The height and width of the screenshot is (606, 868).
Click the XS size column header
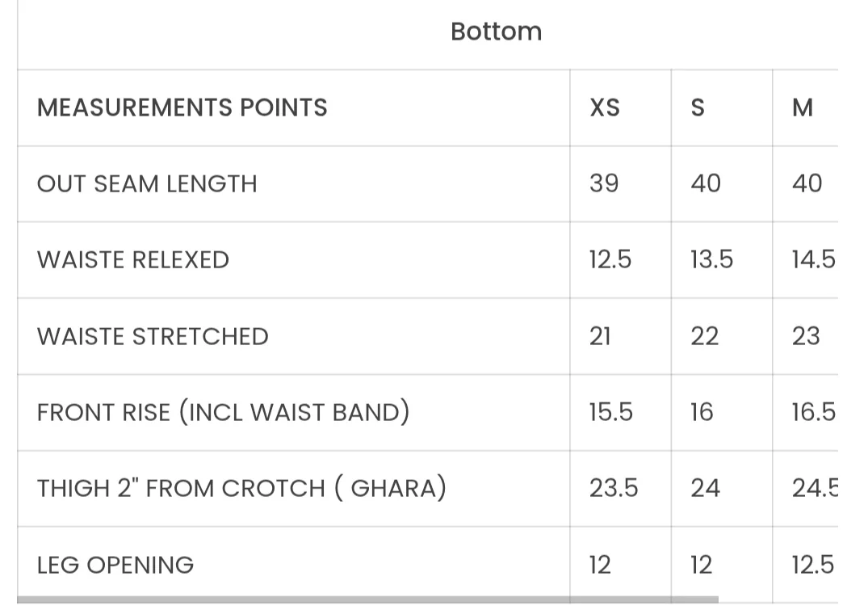tap(605, 107)
